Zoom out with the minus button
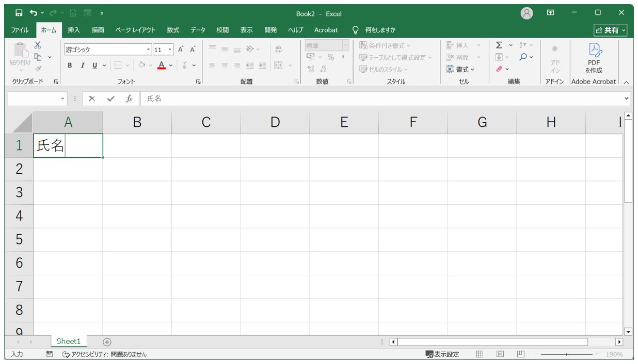This screenshot has height=364, width=638. click(x=536, y=354)
